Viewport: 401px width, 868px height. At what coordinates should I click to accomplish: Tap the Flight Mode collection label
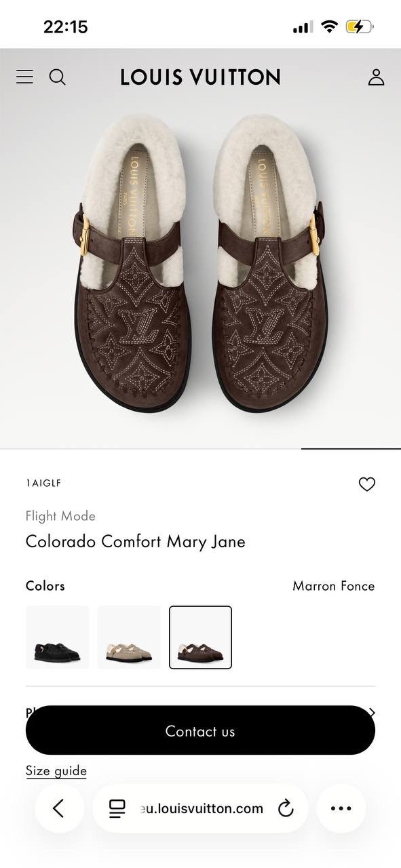(x=60, y=516)
